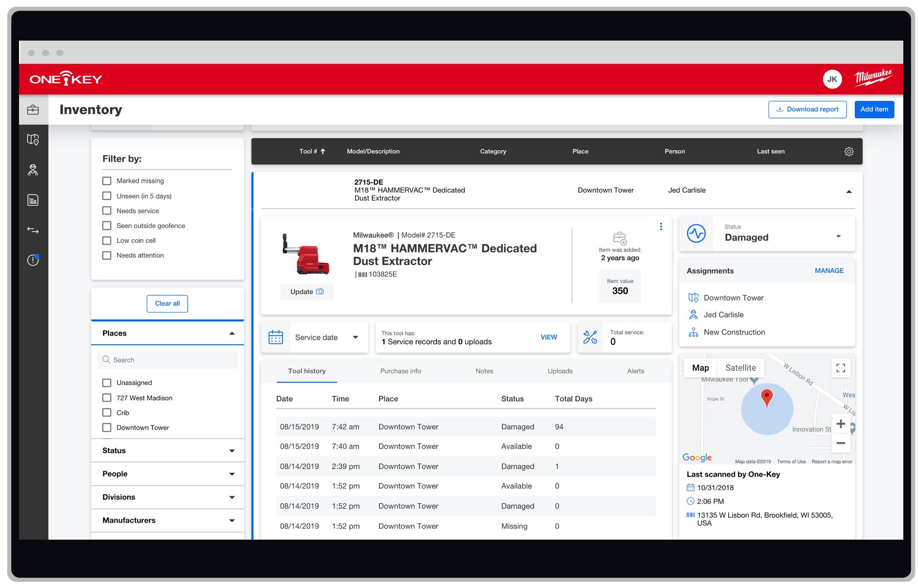Open the Satellite map view tab
The height and width of the screenshot is (588, 918).
(x=741, y=367)
